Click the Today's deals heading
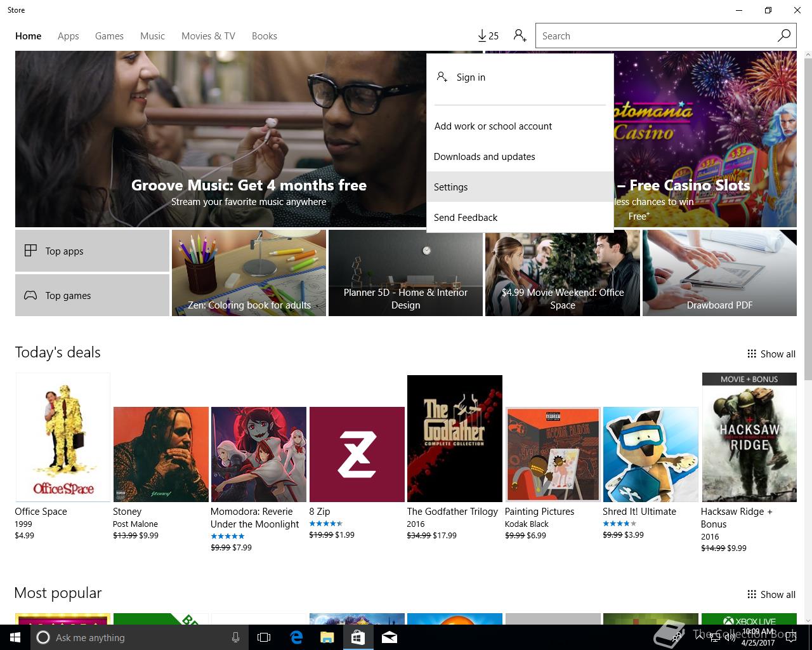This screenshot has width=812, height=650. pos(58,352)
